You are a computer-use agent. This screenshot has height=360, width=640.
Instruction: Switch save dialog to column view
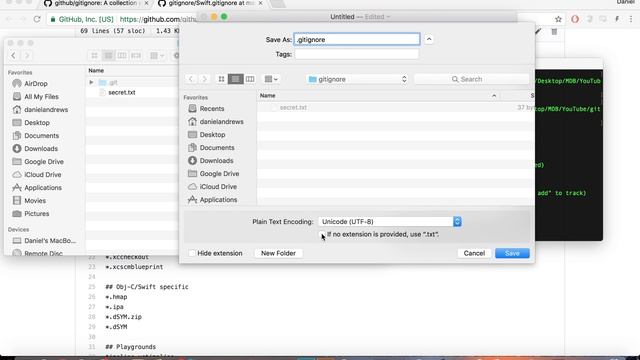coord(250,79)
